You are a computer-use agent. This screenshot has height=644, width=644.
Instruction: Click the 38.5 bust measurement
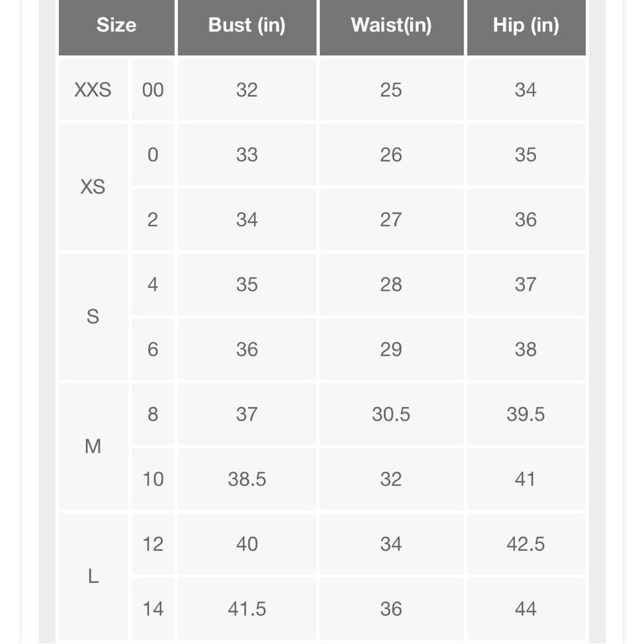pos(247,479)
